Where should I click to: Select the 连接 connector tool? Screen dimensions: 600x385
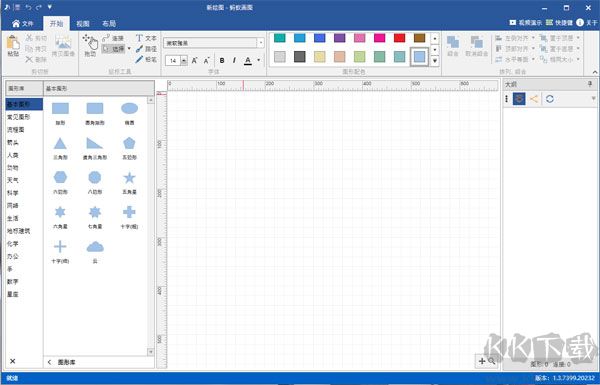113,38
